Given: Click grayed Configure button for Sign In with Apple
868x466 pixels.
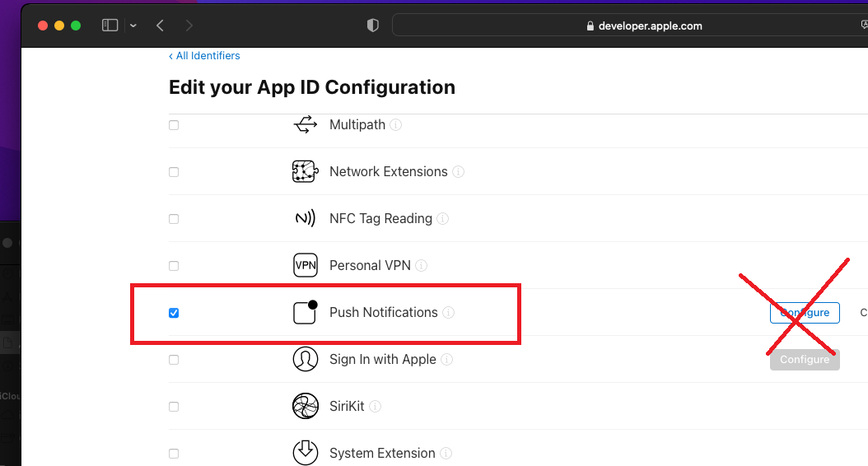Looking at the screenshot, I should click(x=805, y=360).
